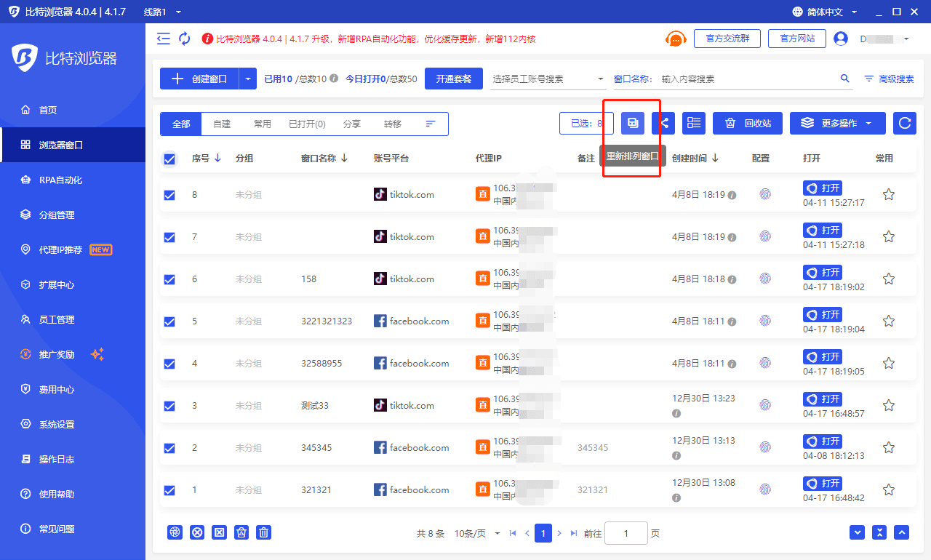Toggle the favorite star for window 测试33
The width and height of the screenshot is (931, 560).
click(x=888, y=405)
